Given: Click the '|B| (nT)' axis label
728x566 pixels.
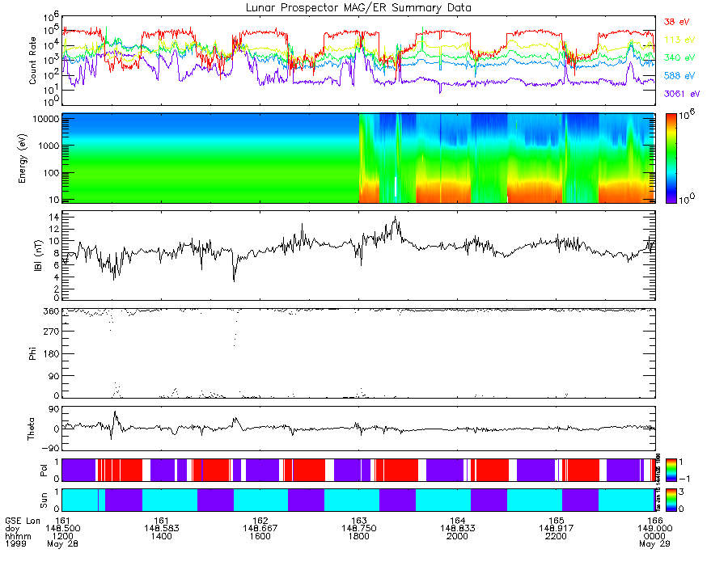Looking at the screenshot, I should [37, 256].
